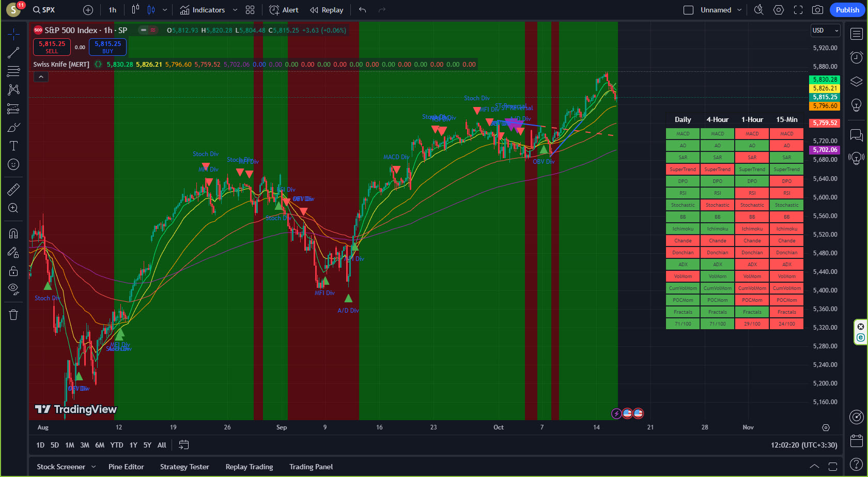Open the help center question mark
This screenshot has width=868, height=477.
857,464
